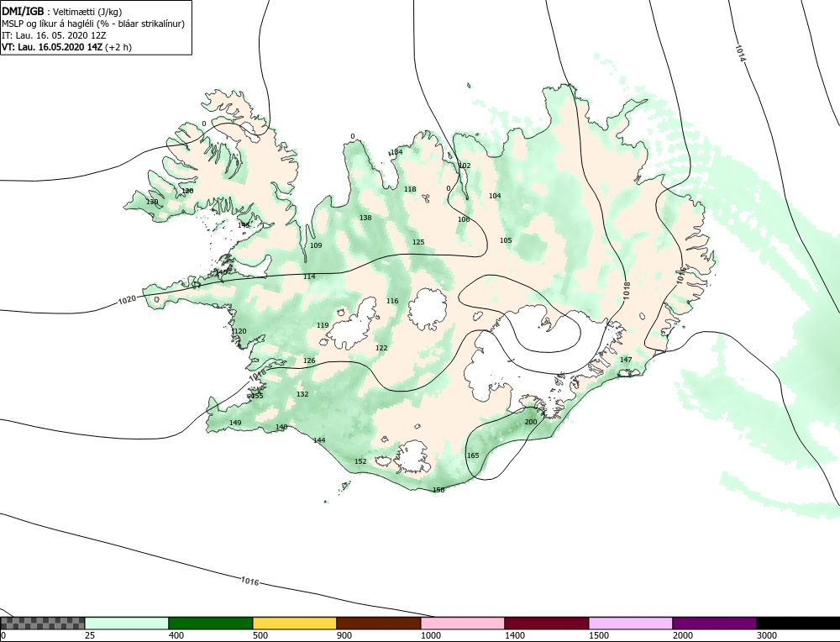The width and height of the screenshot is (840, 642).
Task: Select the 'VT: Lau. 16.05.2020 14Z (+2 h)' line
Action: [x=67, y=46]
